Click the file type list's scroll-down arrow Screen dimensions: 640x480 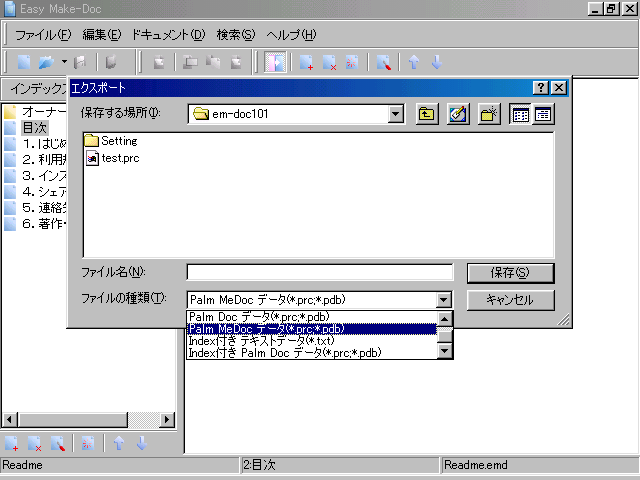pos(445,352)
